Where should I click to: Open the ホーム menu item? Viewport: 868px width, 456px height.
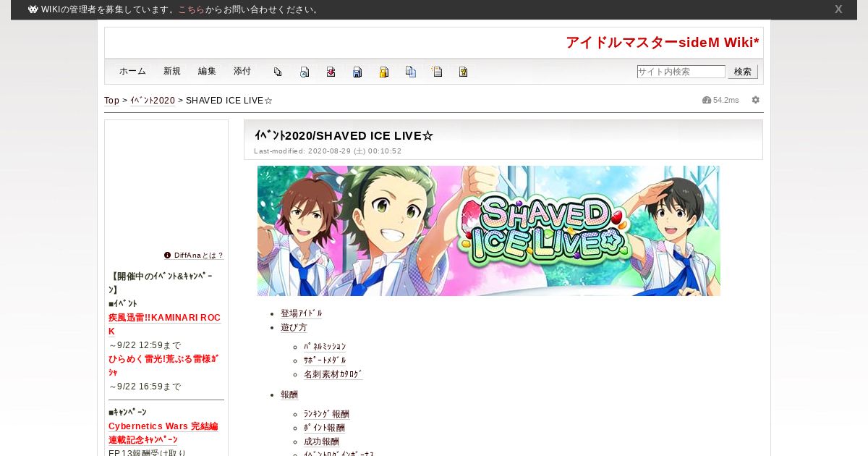(x=132, y=72)
